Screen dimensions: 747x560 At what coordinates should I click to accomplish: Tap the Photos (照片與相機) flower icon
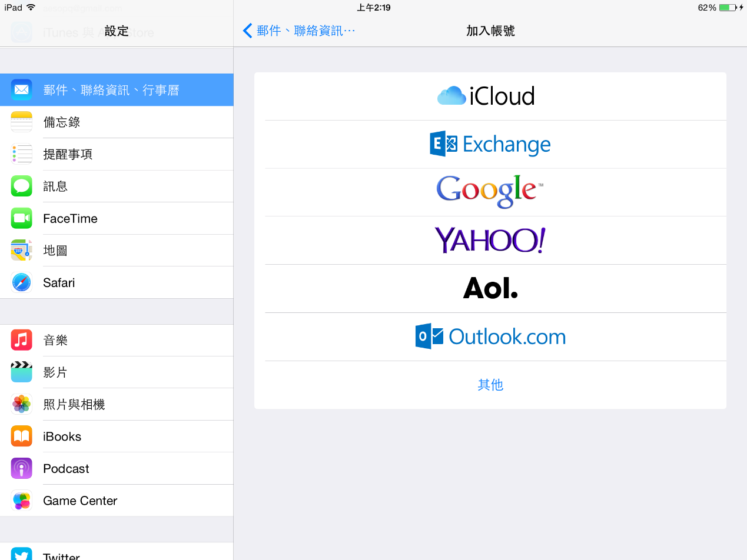click(21, 404)
